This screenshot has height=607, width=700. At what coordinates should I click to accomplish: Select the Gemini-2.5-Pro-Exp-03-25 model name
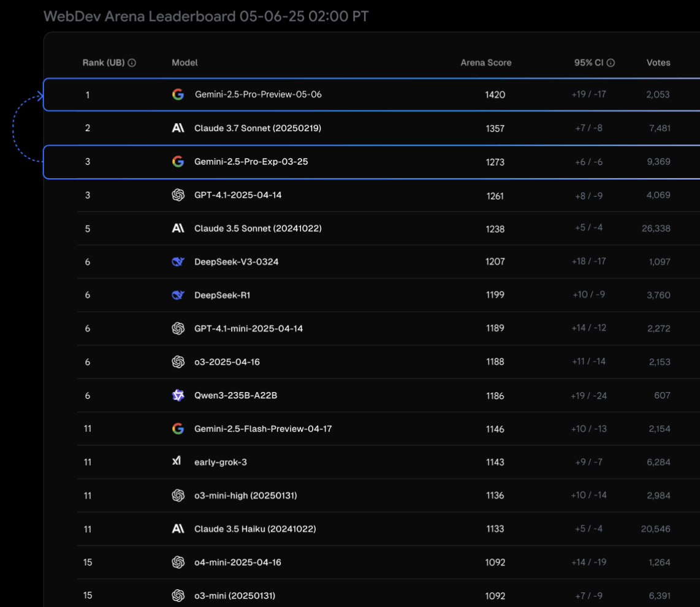click(x=251, y=162)
